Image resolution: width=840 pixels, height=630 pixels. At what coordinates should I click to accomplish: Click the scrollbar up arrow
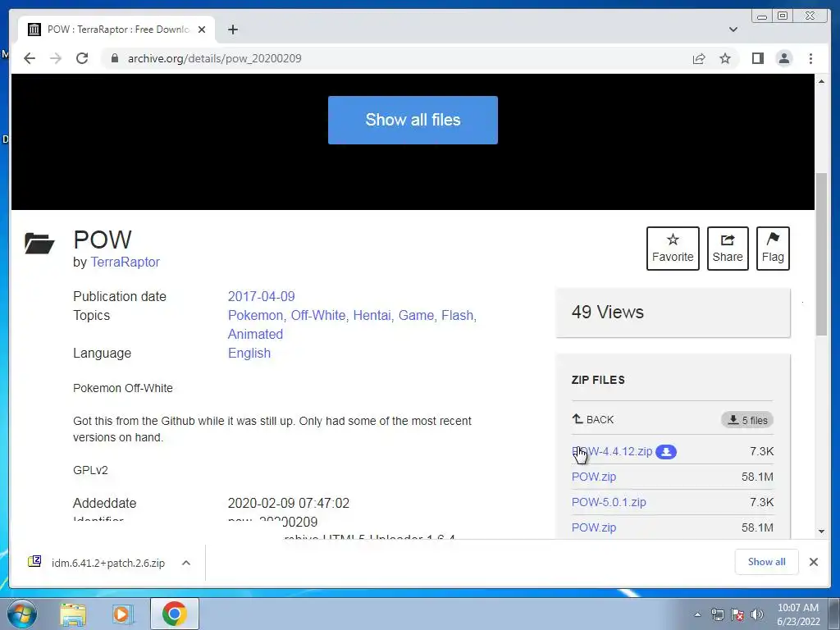pyautogui.click(x=821, y=81)
